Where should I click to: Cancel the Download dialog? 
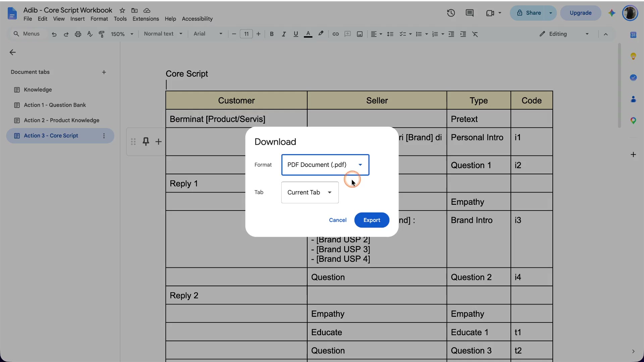click(x=338, y=220)
